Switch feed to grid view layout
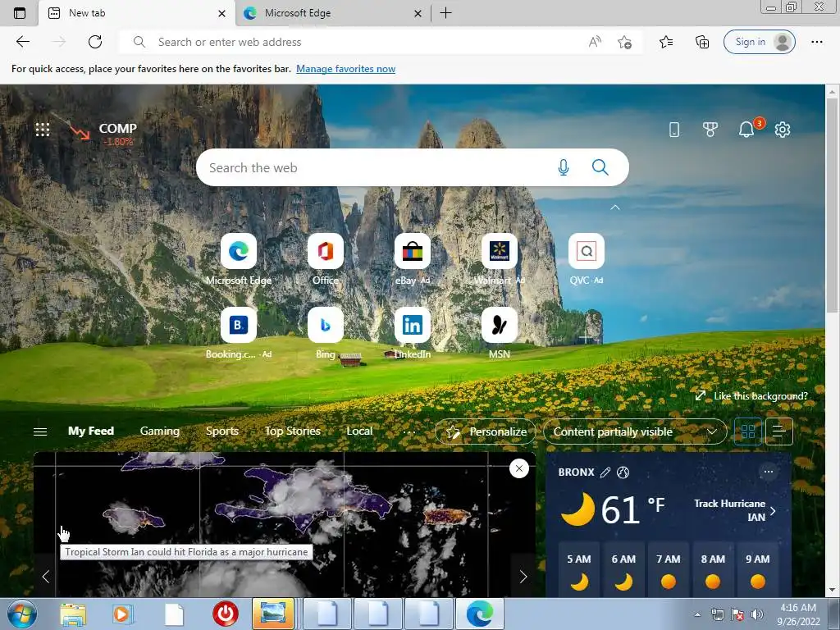 (748, 431)
